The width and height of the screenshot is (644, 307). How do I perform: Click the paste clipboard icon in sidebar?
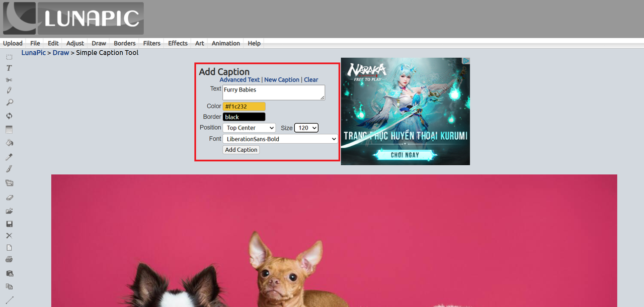(x=9, y=273)
